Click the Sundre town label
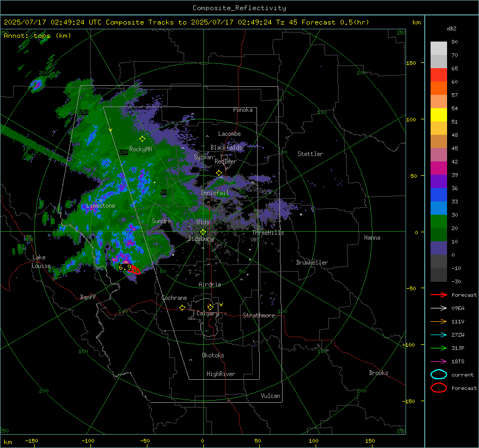This screenshot has height=448, width=479. [161, 221]
